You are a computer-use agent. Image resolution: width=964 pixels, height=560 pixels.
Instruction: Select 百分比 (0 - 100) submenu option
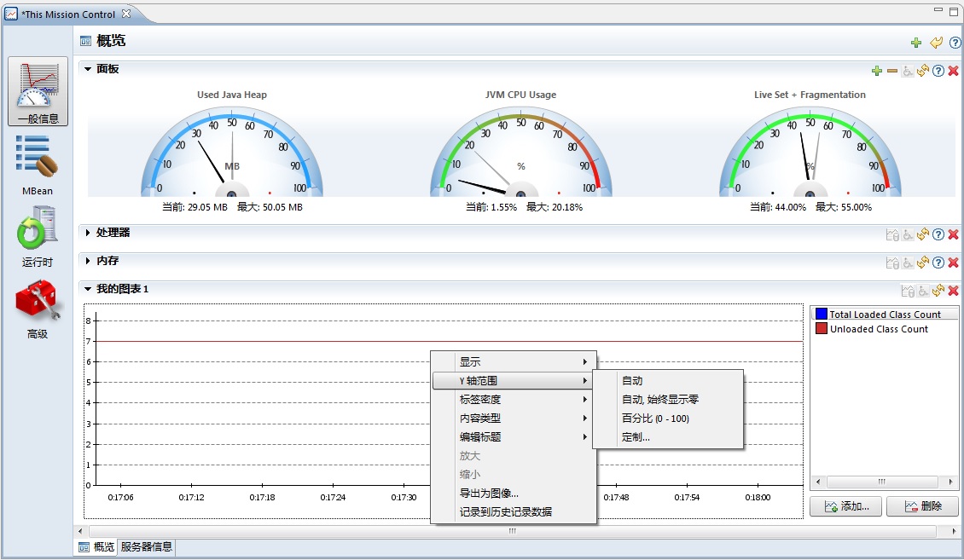click(x=655, y=419)
